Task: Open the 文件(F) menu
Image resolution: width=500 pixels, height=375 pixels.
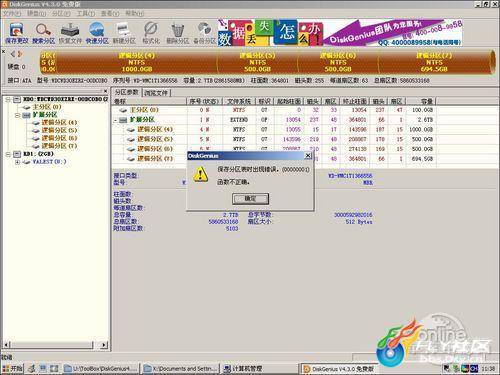Action: (12, 13)
